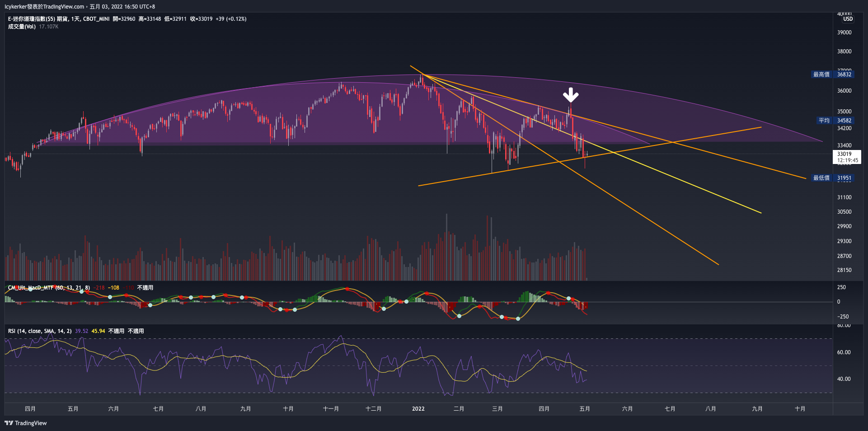Image resolution: width=868 pixels, height=431 pixels.
Task: Click the +39 (+0.12%) change value
Action: tap(231, 19)
